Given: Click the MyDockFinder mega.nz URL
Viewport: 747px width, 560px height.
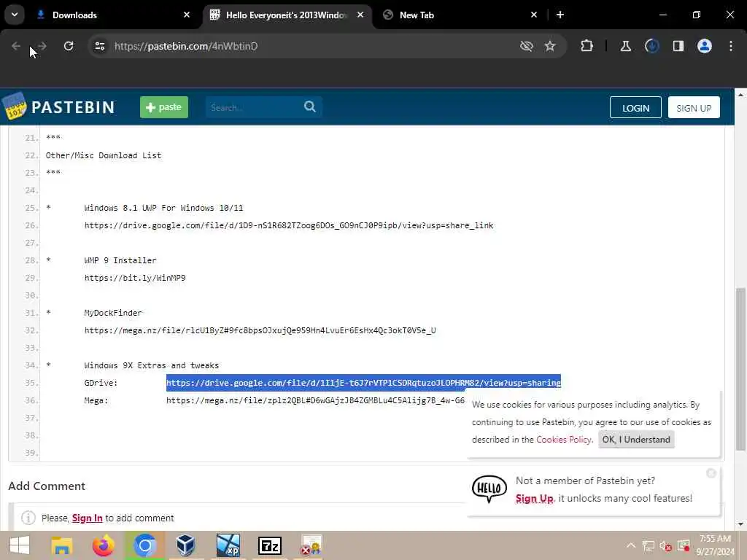Looking at the screenshot, I should pos(260,330).
